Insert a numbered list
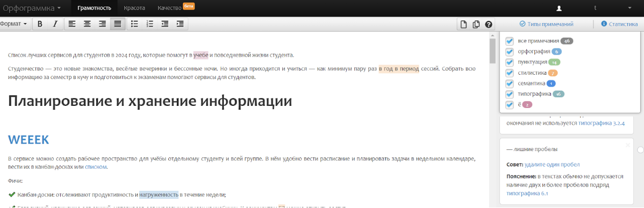This screenshot has height=208, width=644. point(149,24)
